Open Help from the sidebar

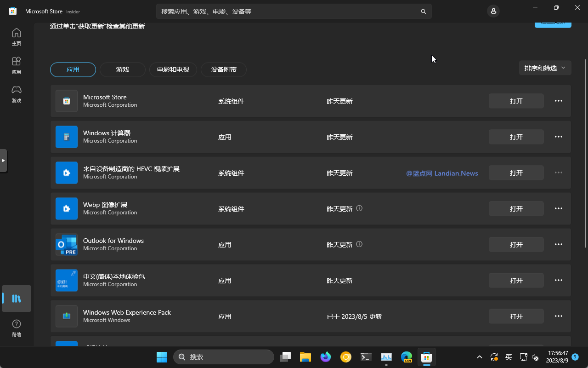tap(17, 328)
